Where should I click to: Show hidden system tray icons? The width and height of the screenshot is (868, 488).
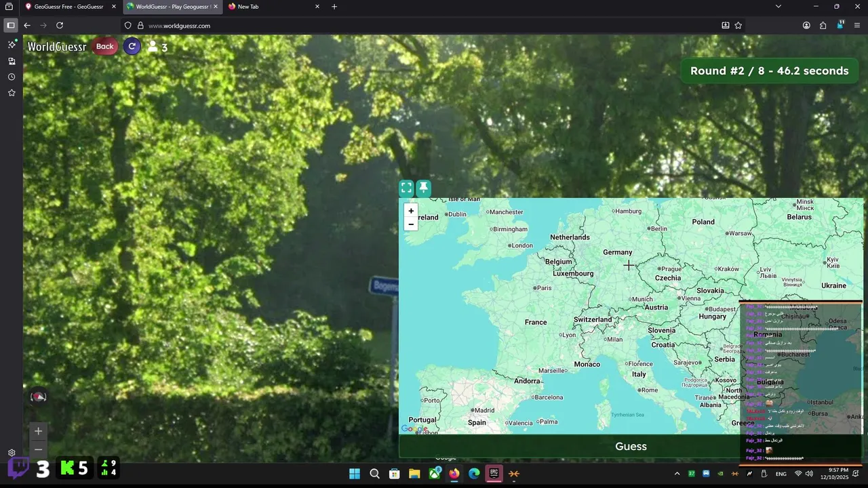point(677,473)
